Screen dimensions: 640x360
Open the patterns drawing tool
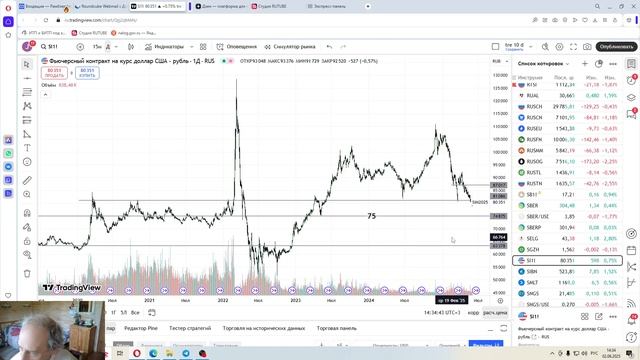(x=27, y=106)
